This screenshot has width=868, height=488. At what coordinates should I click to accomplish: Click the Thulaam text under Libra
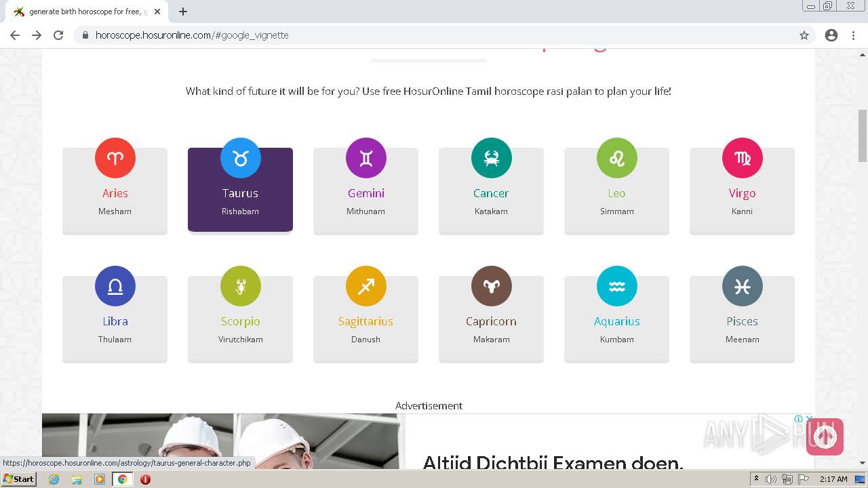tap(115, 340)
